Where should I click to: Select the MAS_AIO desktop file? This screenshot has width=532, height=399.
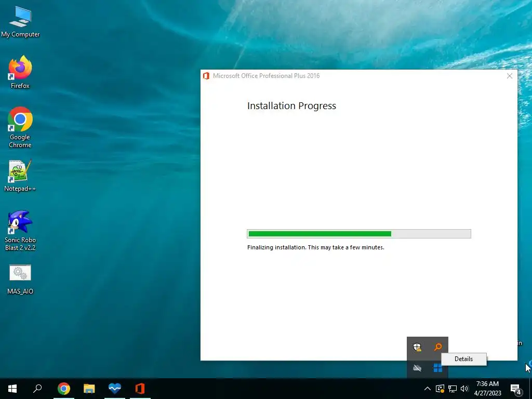point(20,279)
